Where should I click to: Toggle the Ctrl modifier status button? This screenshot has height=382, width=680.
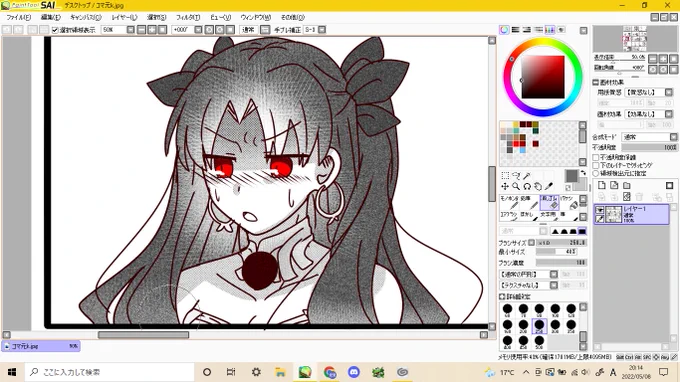pyautogui.click(x=629, y=357)
